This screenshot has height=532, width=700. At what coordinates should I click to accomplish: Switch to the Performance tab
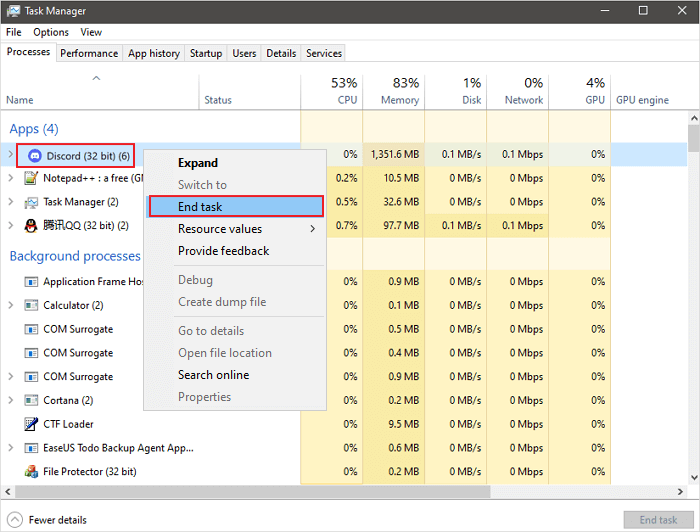click(x=89, y=53)
